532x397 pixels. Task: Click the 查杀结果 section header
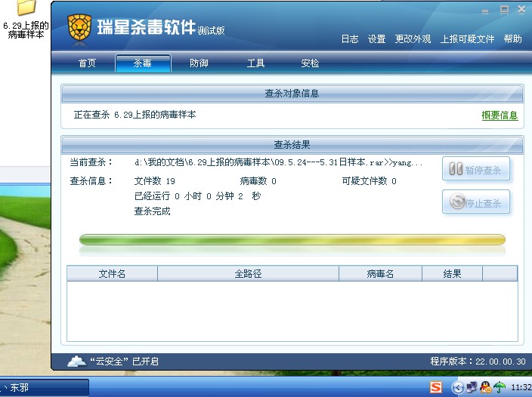292,145
